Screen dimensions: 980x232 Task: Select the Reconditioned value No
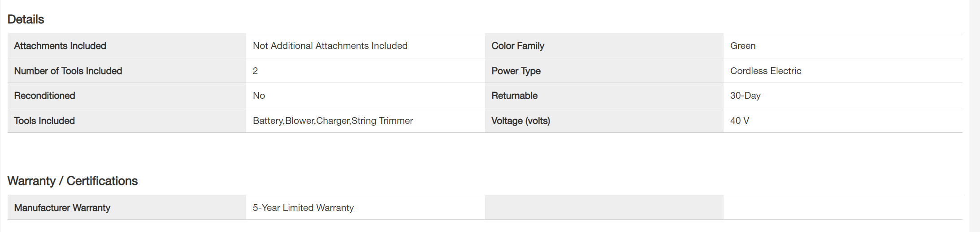(259, 96)
